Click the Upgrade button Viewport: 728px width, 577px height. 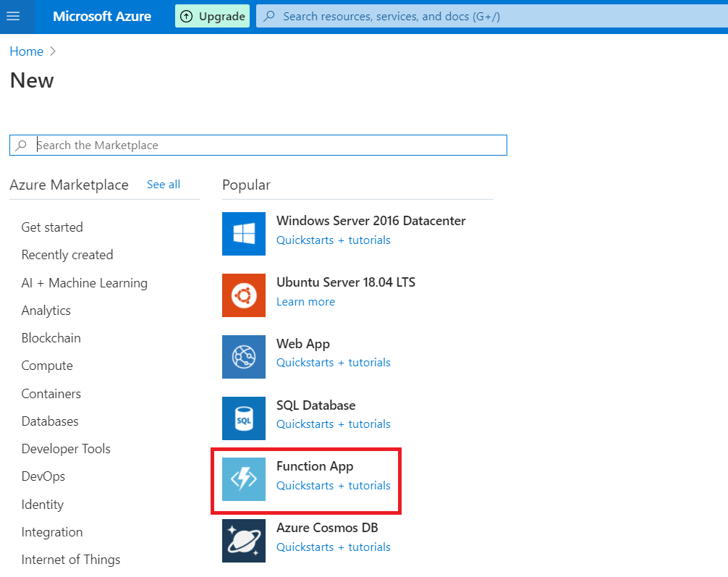tap(212, 16)
